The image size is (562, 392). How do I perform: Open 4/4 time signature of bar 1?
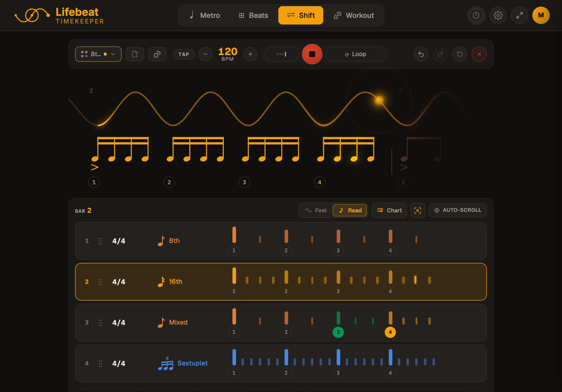tap(119, 241)
